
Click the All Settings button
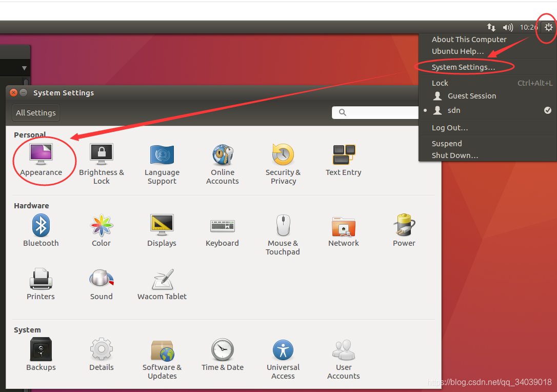pos(36,113)
